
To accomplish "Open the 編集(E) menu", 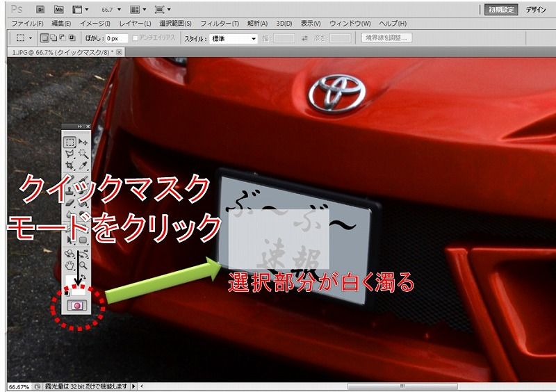I will click(61, 24).
